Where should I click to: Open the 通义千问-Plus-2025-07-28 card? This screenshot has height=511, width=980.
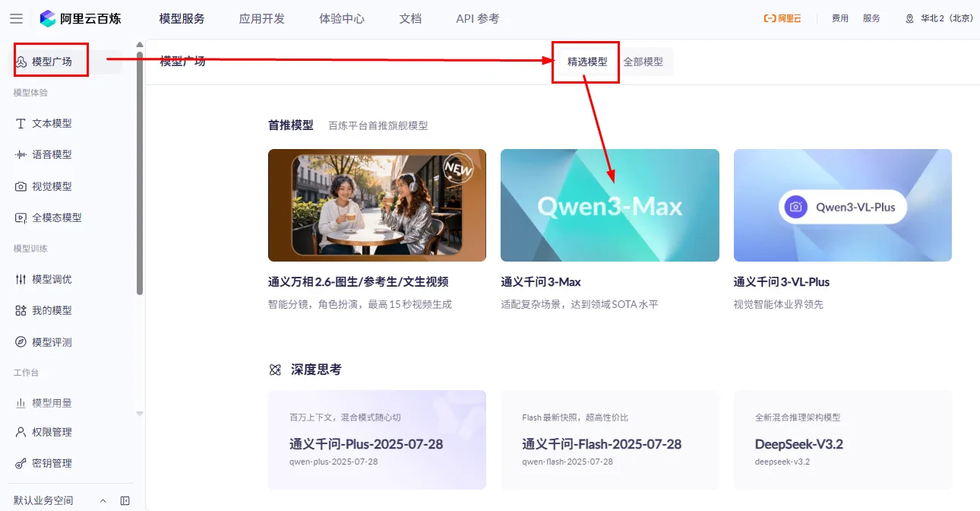pyautogui.click(x=377, y=440)
